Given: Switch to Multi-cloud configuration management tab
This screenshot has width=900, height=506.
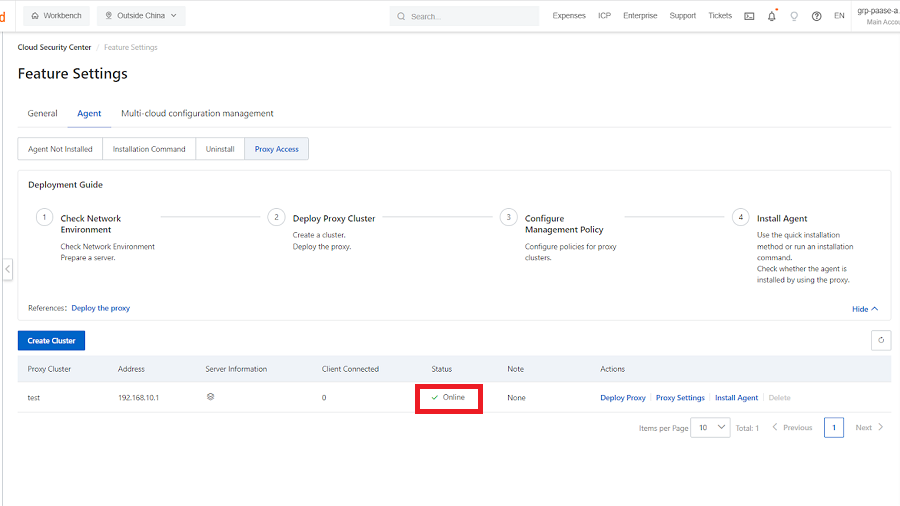Looking at the screenshot, I should click(x=197, y=113).
